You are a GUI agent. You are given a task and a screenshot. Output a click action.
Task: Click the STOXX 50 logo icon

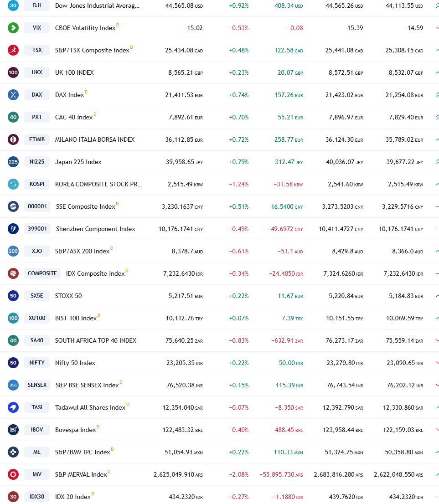(x=13, y=296)
